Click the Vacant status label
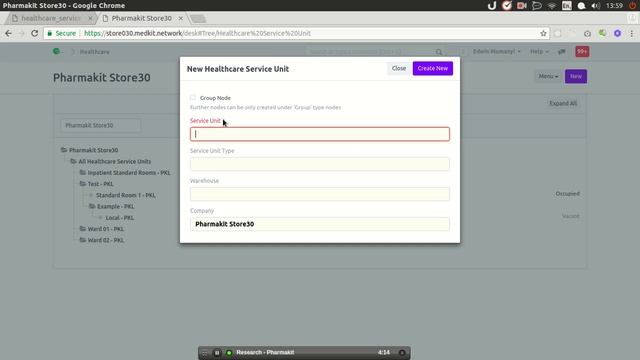Viewport: 640px width, 360px height. [x=571, y=216]
